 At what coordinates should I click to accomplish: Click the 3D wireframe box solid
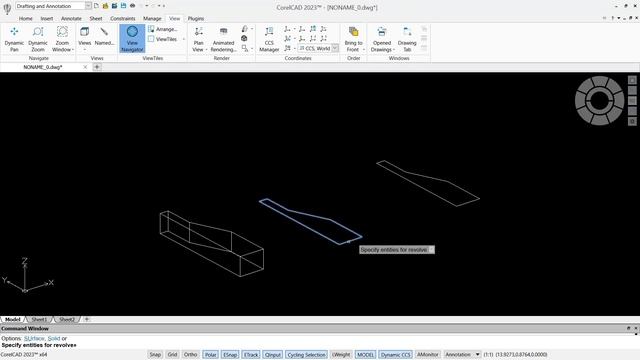click(x=211, y=243)
